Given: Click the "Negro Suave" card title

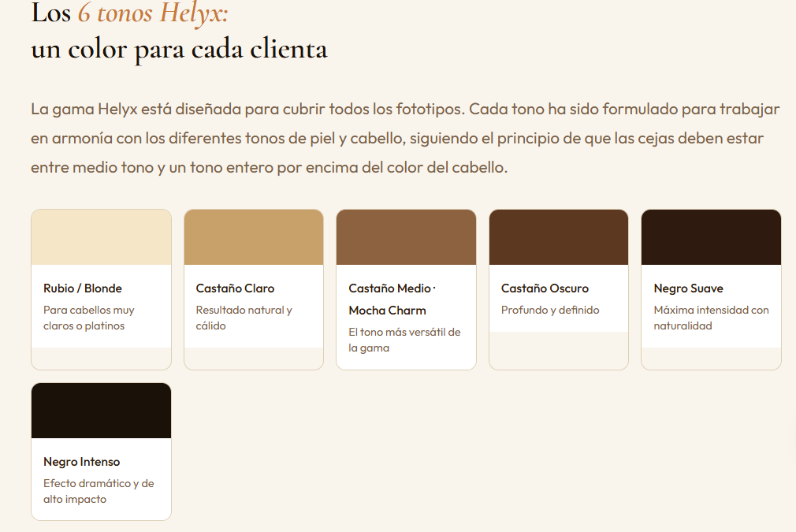Looking at the screenshot, I should (x=688, y=288).
